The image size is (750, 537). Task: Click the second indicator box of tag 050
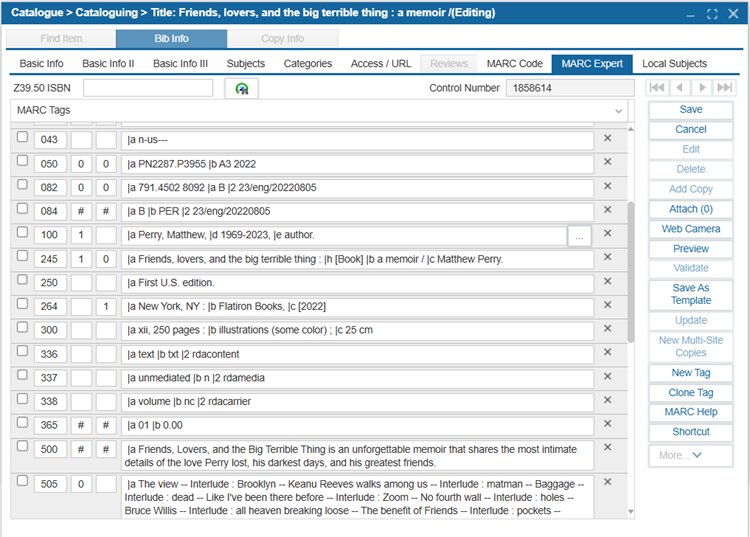106,164
